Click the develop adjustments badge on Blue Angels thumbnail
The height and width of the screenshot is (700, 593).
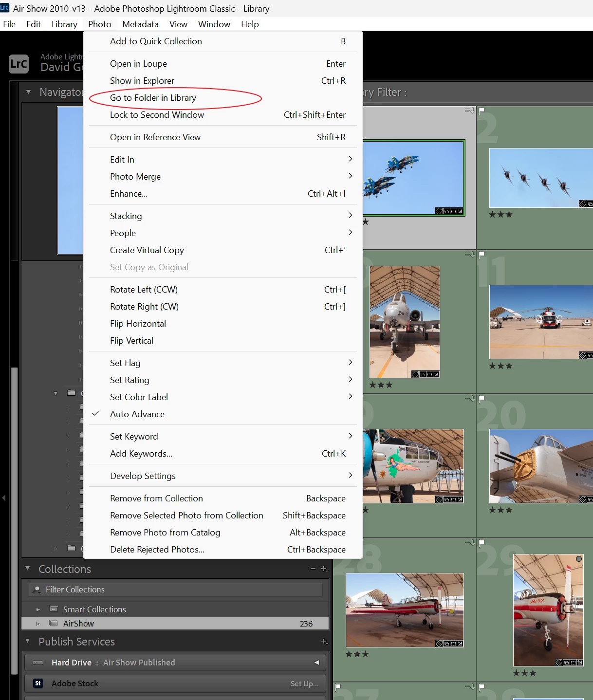pyautogui.click(x=460, y=211)
